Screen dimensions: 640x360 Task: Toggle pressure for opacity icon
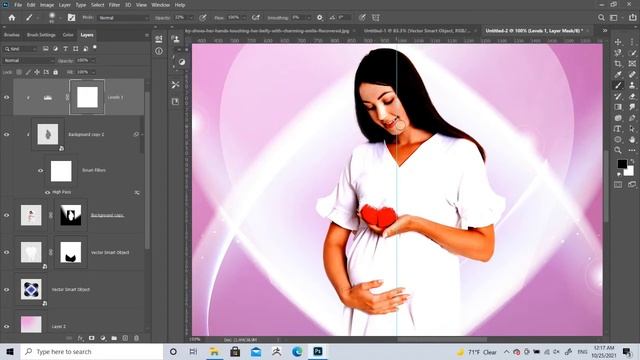[203, 18]
